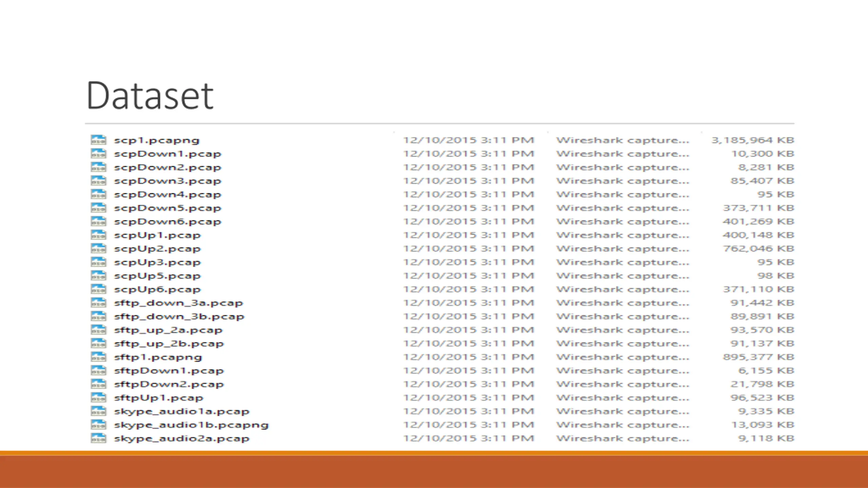Click the icon next to sftp_up_2a.pcap
The image size is (868, 488).
click(98, 330)
